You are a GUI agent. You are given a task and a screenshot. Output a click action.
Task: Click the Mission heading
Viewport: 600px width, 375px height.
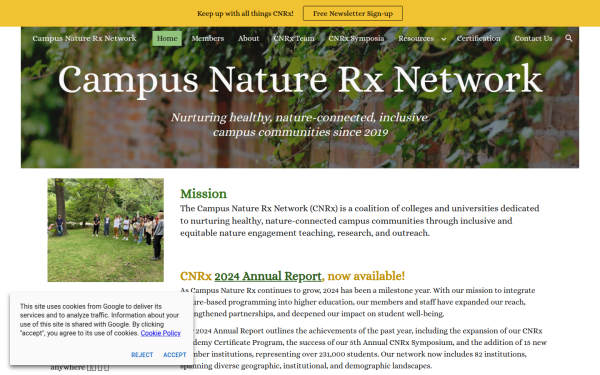[x=204, y=194]
